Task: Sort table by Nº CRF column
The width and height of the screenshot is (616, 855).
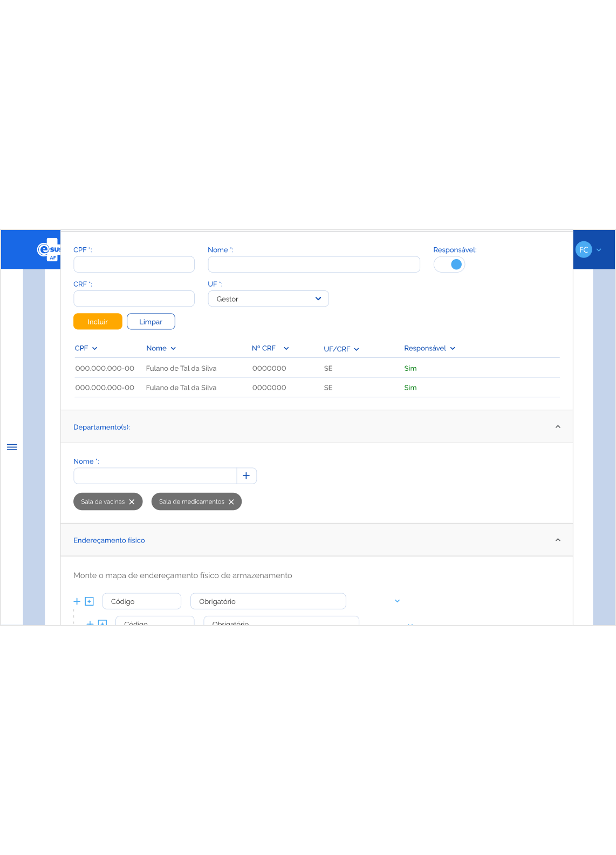Action: tap(270, 349)
